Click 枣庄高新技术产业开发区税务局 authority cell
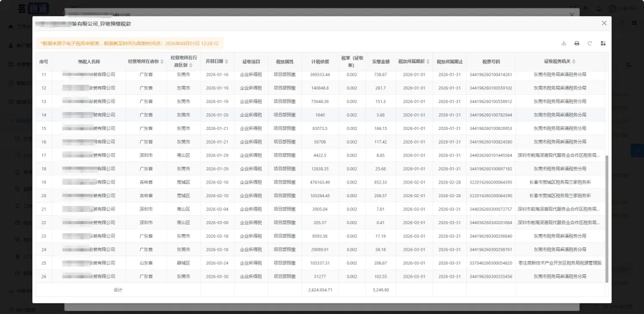644x314 pixels. pyautogui.click(x=559, y=263)
